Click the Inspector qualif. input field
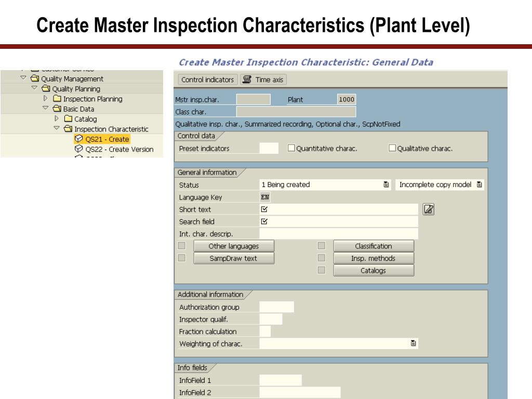 point(271,320)
